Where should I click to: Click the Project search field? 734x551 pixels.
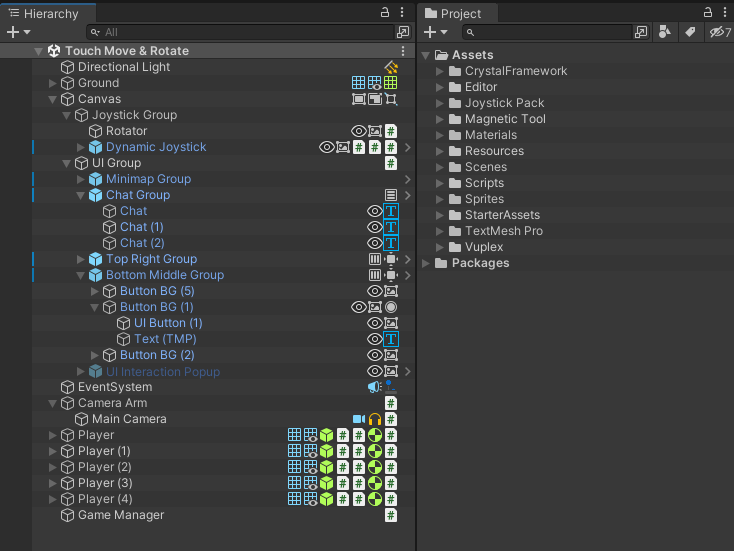(x=547, y=32)
